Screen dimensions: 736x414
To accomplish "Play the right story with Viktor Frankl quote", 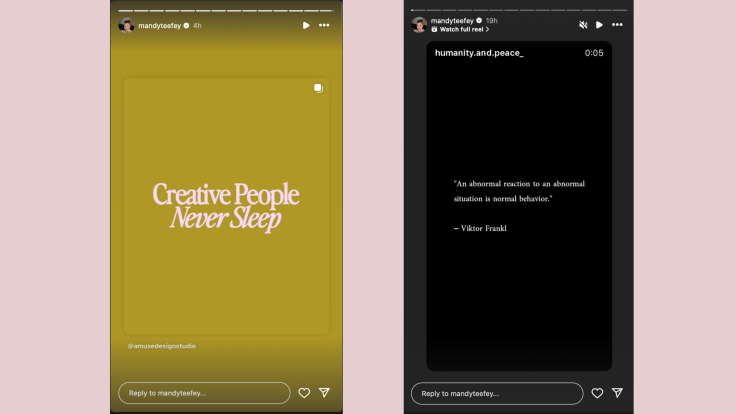I will coord(599,25).
